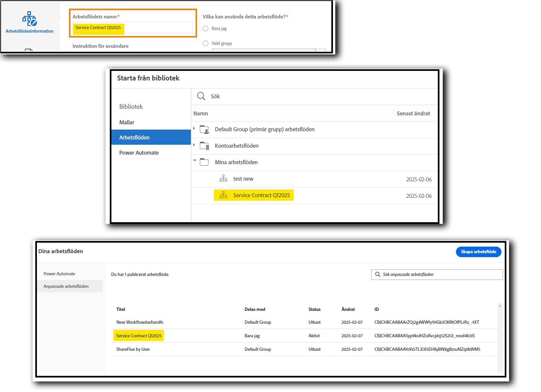Image resolution: width=541 pixels, height=392 pixels.
Task: Collapse the Mina arbetsflöden folder arrow
Action: 195,161
